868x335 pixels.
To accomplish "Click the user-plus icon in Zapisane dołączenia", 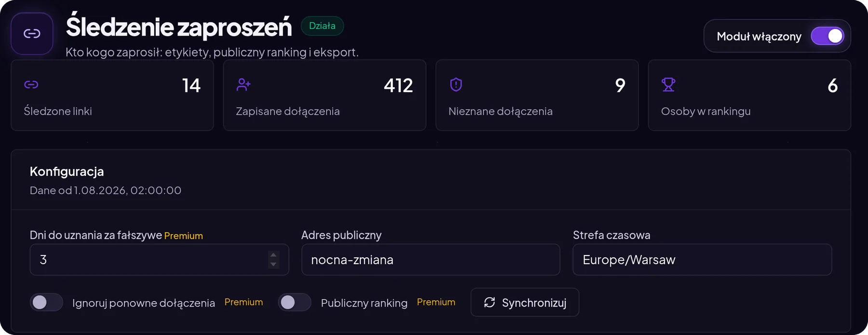I will (244, 85).
